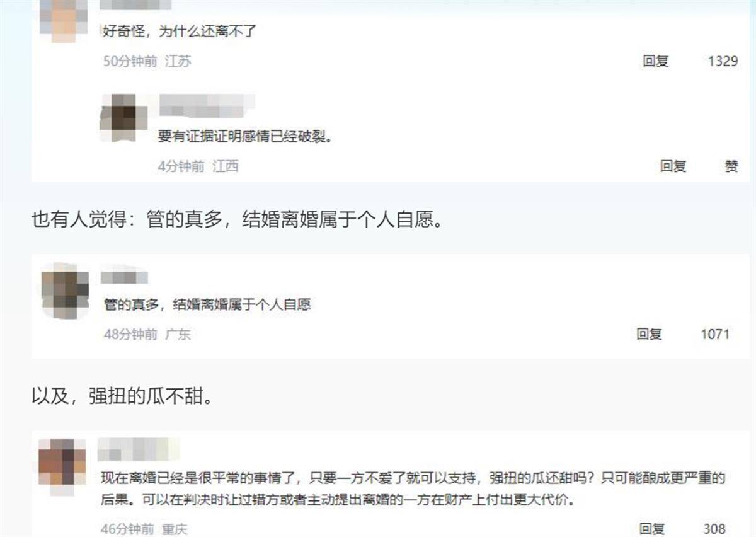This screenshot has height=537, width=756.
Task: Reply to the 广东 comment
Action: coord(650,334)
